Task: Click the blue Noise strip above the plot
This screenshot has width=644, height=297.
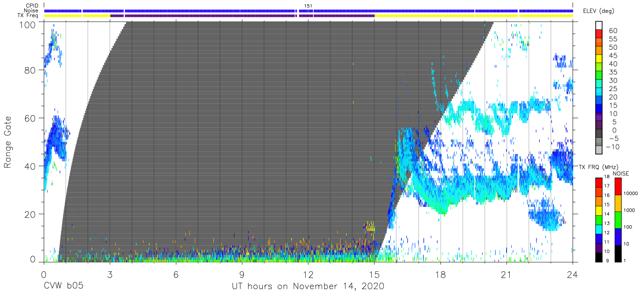Action: click(308, 10)
